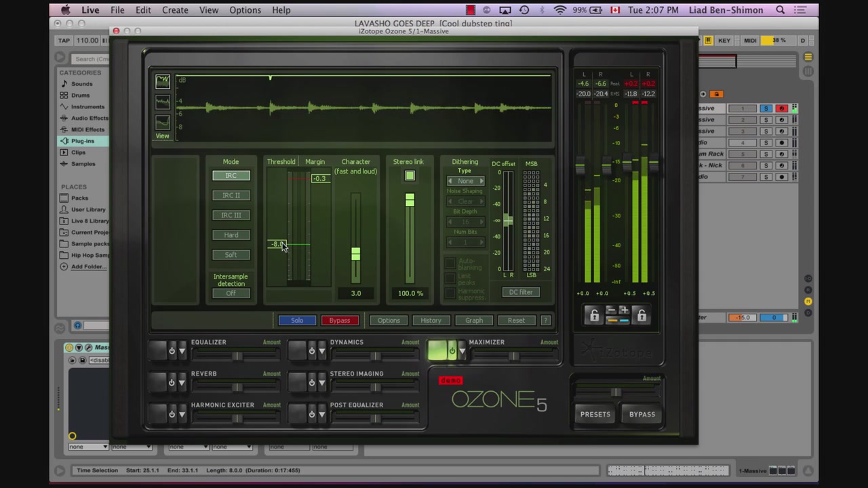Toggle Stereo Imaging module power icon
The height and width of the screenshot is (488, 868).
coord(311,382)
